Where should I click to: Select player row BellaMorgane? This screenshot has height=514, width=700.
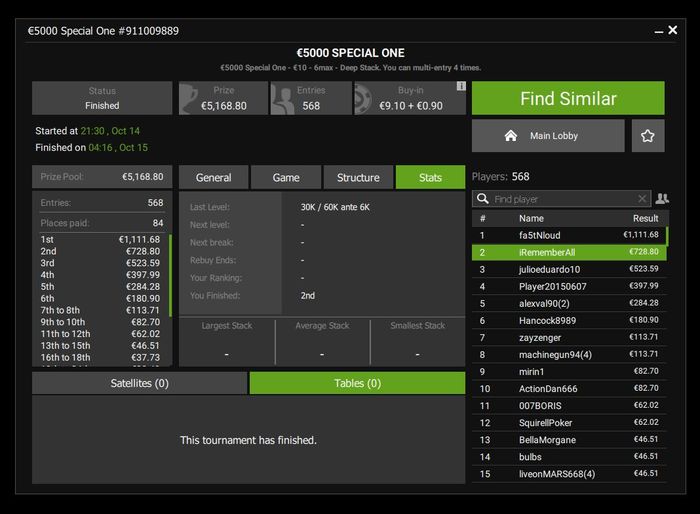click(569, 440)
